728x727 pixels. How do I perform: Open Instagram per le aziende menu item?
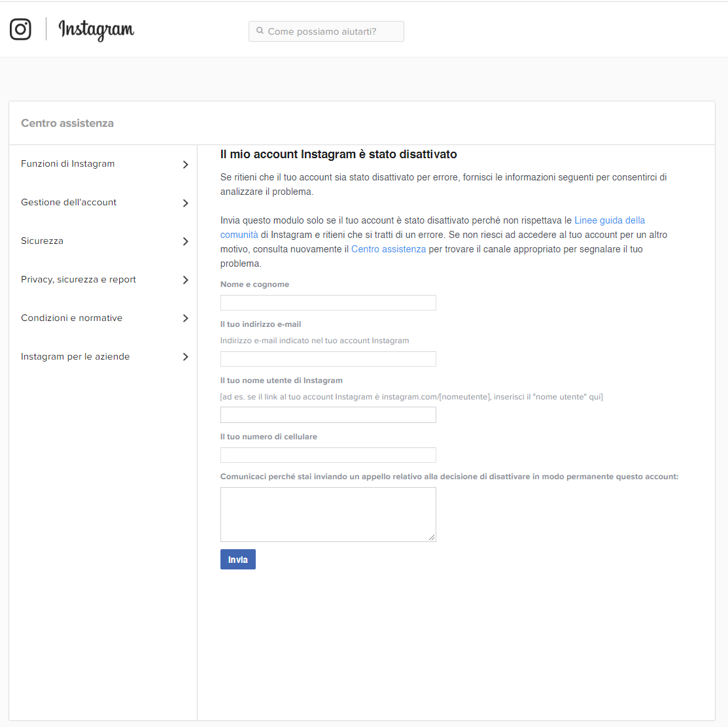(75, 357)
